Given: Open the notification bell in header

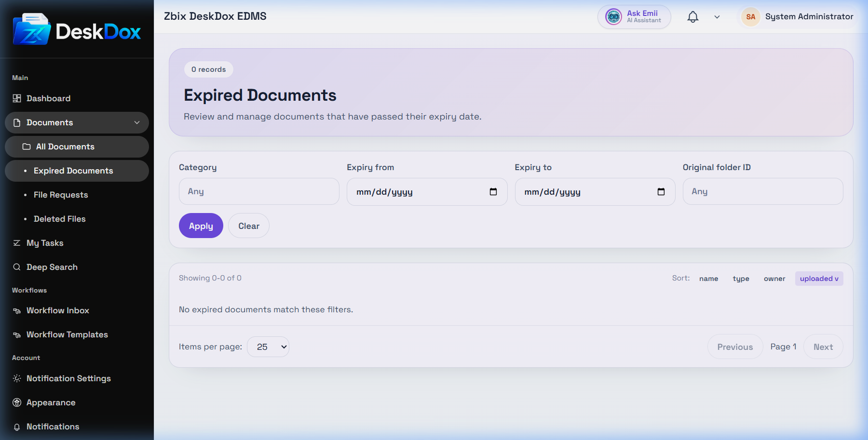Looking at the screenshot, I should 693,17.
